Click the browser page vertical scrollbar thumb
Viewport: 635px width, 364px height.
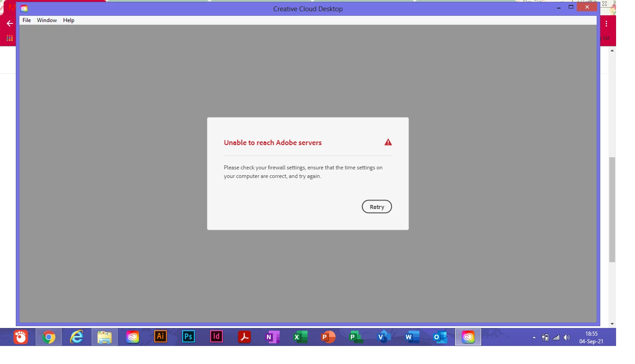pos(612,209)
